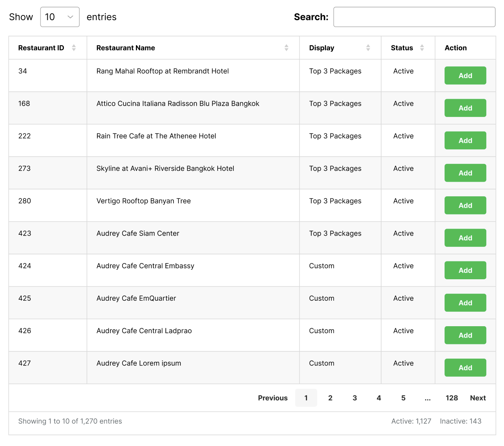Sort table by Restaurant ID column arrows
This screenshot has height=446, width=504.
pos(74,48)
